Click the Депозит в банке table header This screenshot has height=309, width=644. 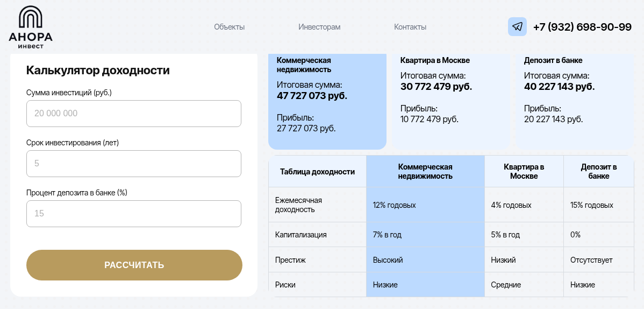[598, 172]
